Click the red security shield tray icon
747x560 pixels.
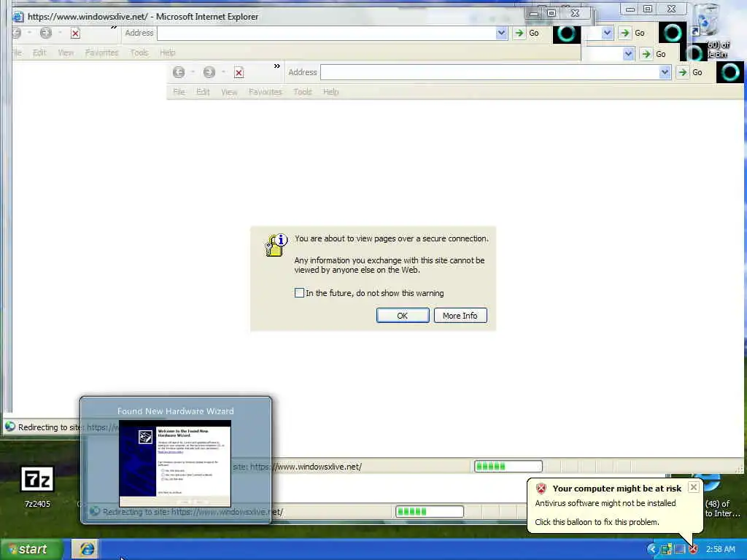coord(693,549)
